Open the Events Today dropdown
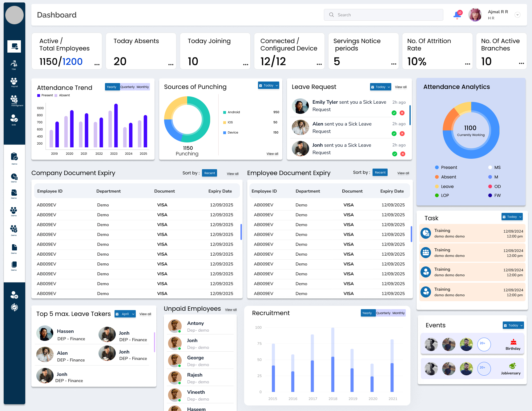The image size is (532, 411). 513,325
